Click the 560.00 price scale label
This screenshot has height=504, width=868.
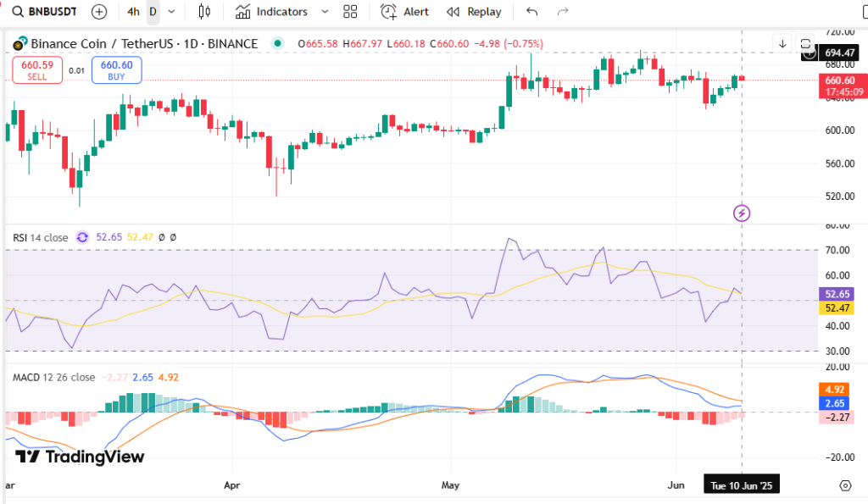(x=840, y=163)
